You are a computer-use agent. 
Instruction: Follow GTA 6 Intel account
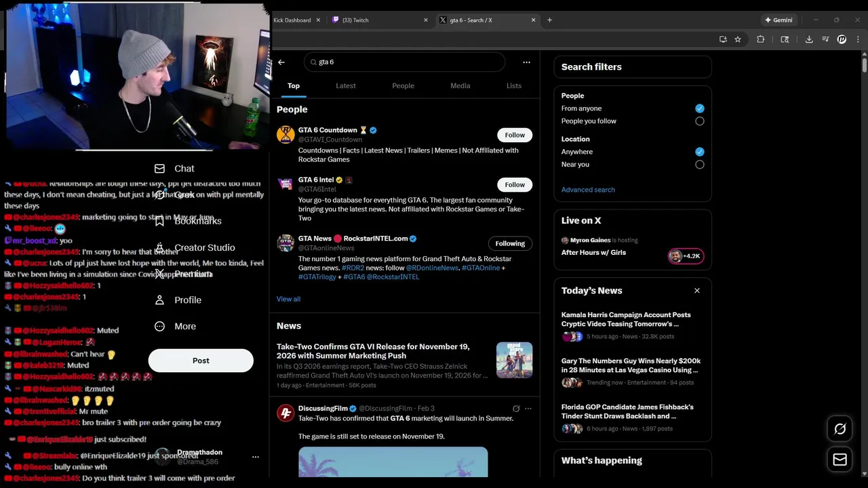click(515, 184)
